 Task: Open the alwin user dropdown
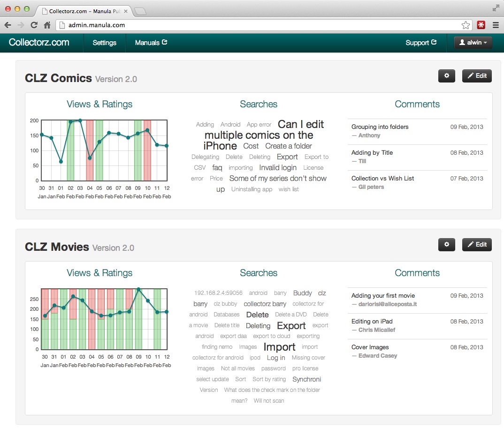473,42
